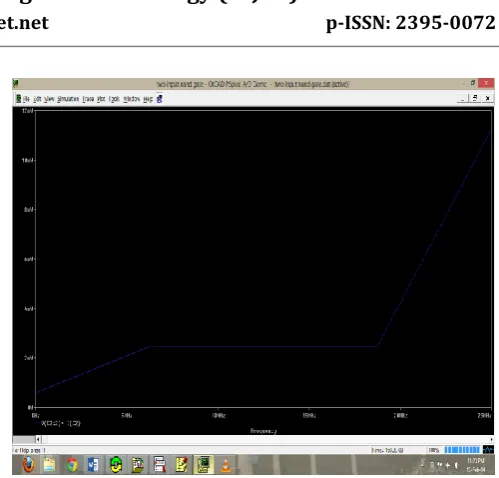Click the green circular arrows taskbar icon
This screenshot has width=499, height=478.
115,465
